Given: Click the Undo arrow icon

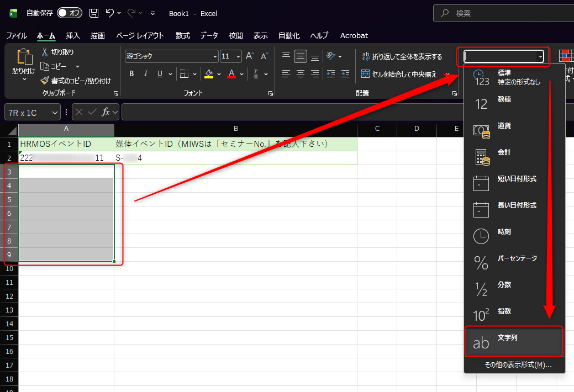Looking at the screenshot, I should click(x=110, y=13).
